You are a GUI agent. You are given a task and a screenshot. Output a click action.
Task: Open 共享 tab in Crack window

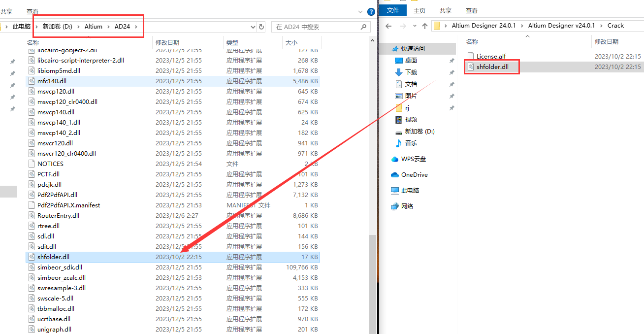446,10
